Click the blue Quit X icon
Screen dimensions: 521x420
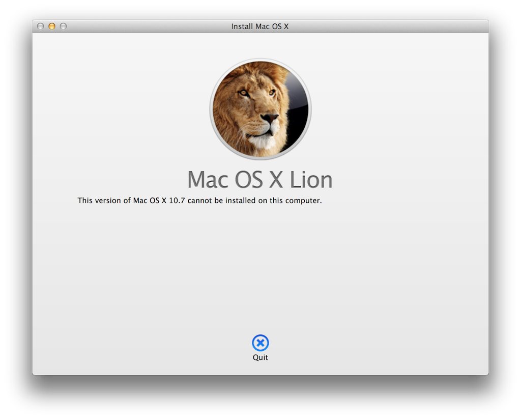[x=260, y=343]
